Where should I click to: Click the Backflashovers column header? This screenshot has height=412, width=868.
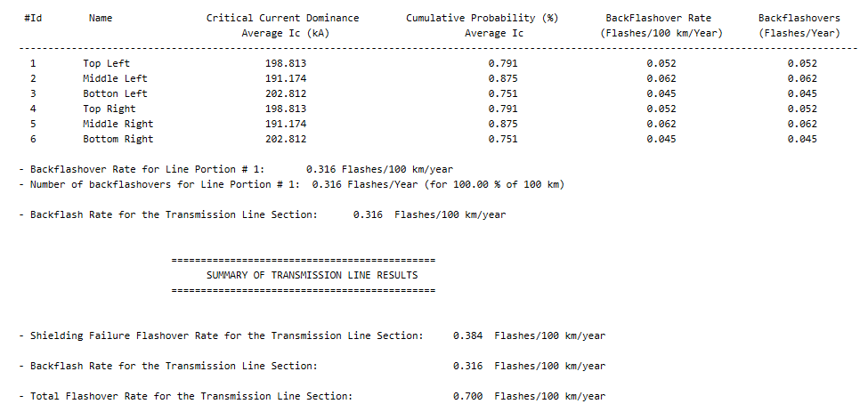[x=799, y=19]
